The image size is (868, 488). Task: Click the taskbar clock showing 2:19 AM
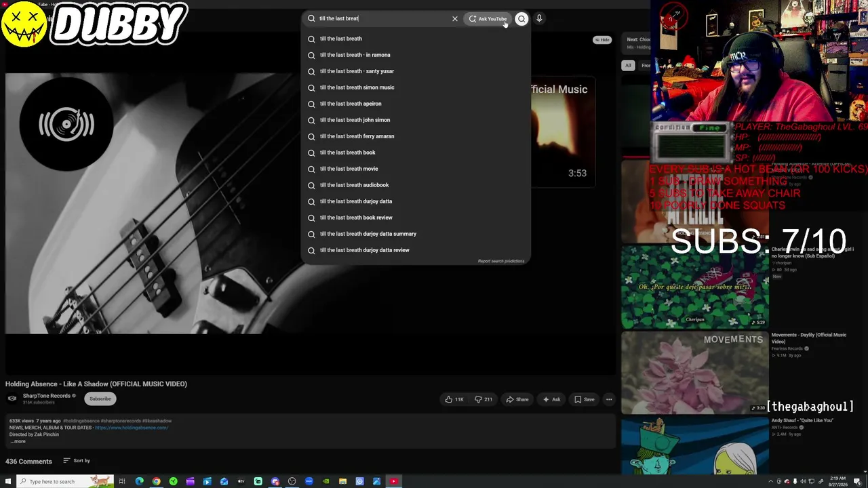(837, 481)
